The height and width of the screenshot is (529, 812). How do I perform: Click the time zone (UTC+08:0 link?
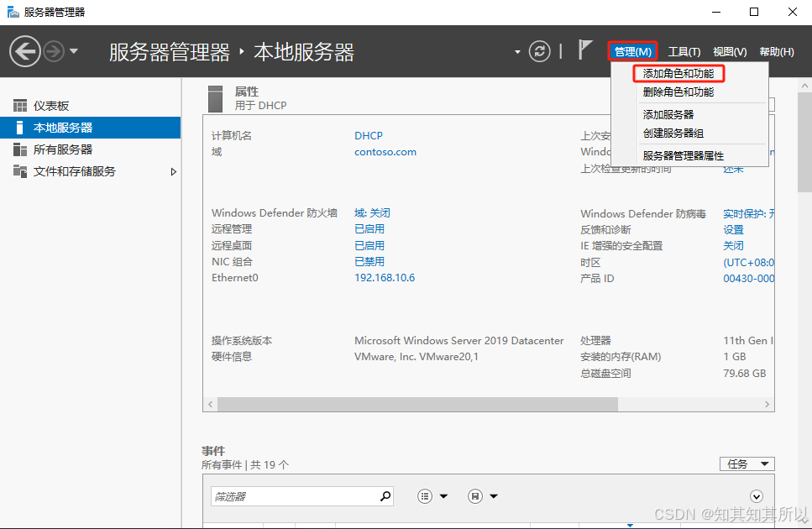pyautogui.click(x=748, y=263)
